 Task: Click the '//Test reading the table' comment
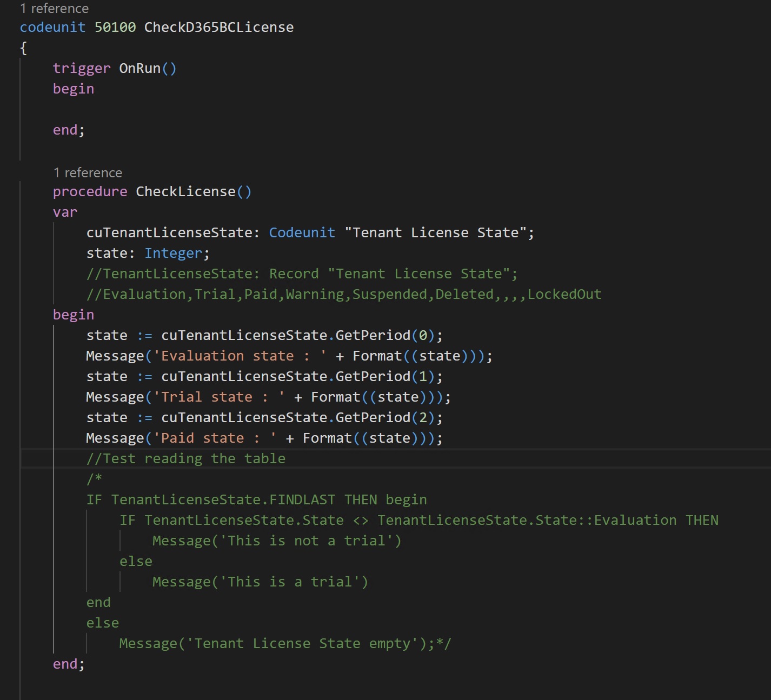(186, 458)
